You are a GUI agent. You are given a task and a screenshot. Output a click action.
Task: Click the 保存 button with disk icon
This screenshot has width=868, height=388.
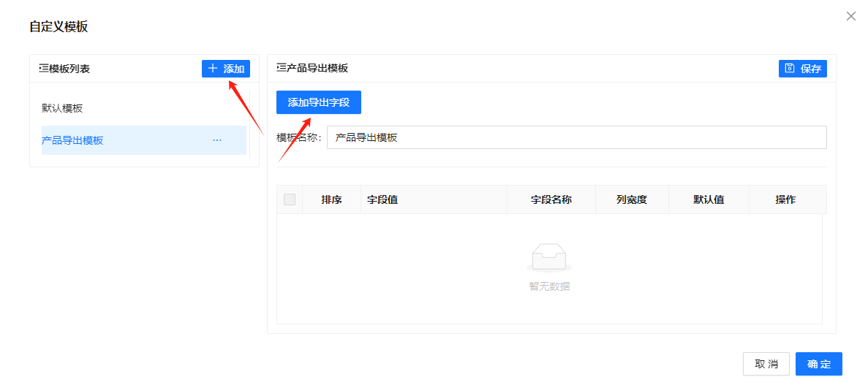802,69
